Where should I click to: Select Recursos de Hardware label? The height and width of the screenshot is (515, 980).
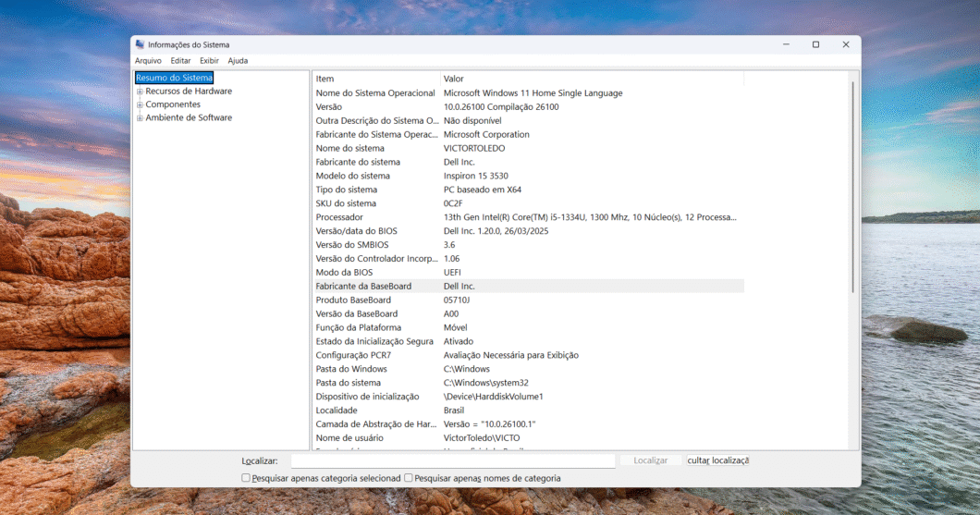click(189, 92)
